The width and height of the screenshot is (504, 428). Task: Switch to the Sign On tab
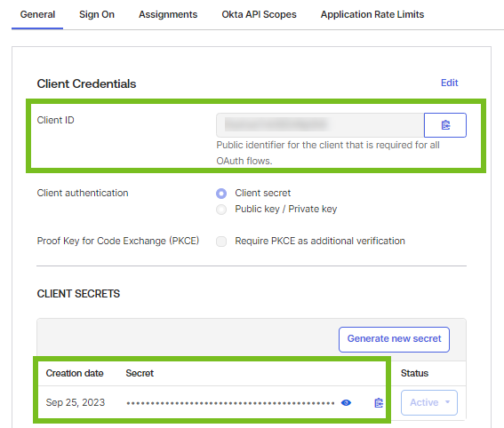pos(97,14)
